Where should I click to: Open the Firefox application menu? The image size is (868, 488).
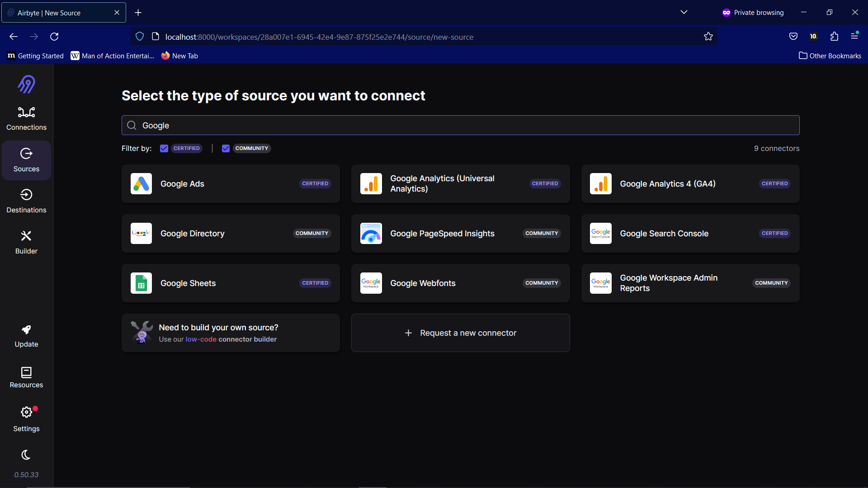point(854,36)
